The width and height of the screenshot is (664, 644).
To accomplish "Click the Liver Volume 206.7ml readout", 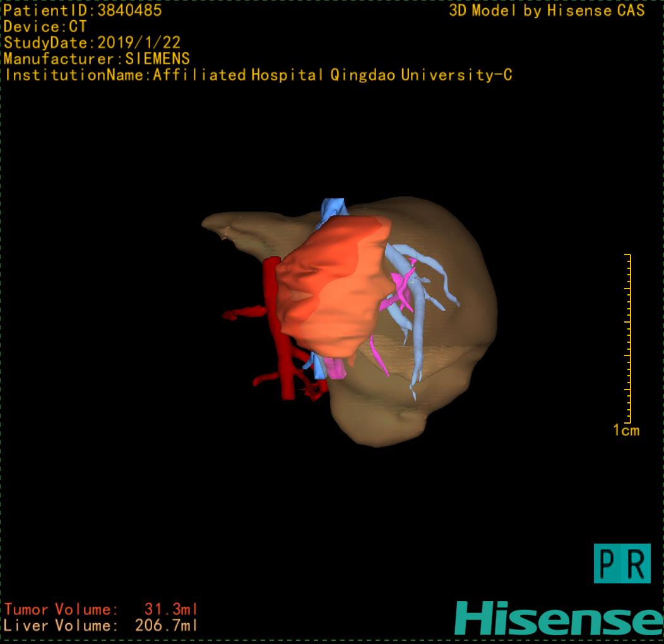I will pyautogui.click(x=101, y=625).
